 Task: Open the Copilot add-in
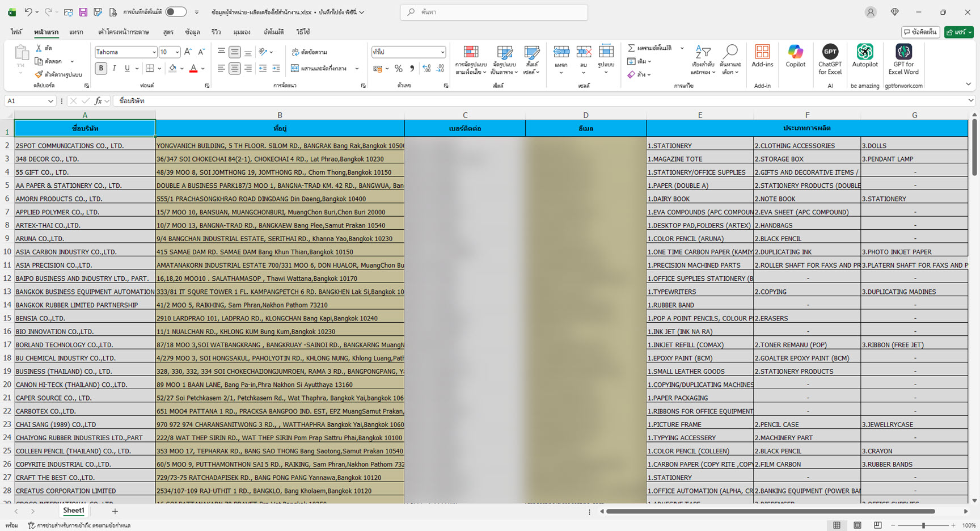(x=795, y=57)
